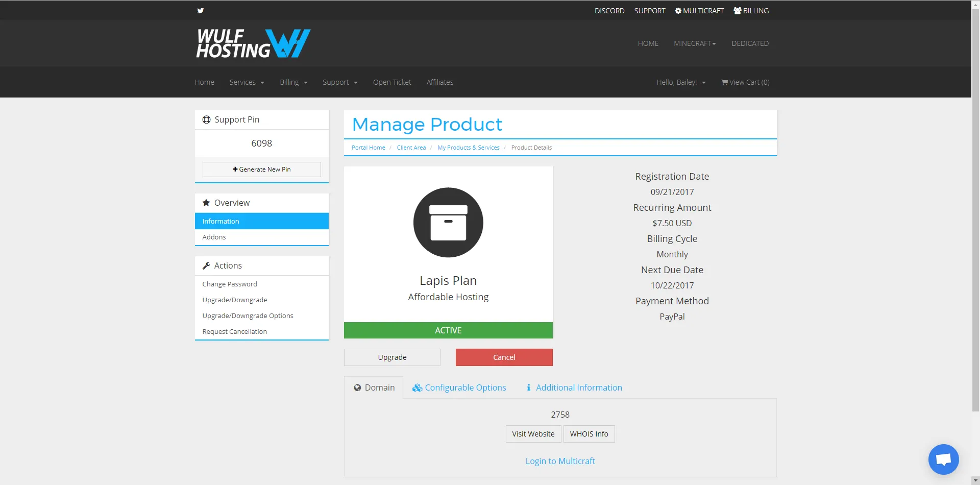The width and height of the screenshot is (980, 485).
Task: Click the Actions wrench icon
Action: click(x=206, y=265)
